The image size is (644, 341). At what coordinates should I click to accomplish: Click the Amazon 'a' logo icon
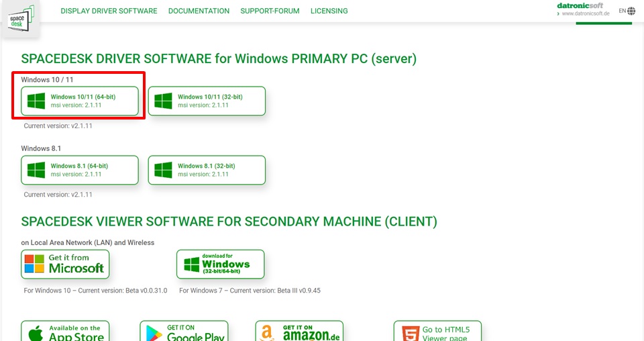click(267, 333)
